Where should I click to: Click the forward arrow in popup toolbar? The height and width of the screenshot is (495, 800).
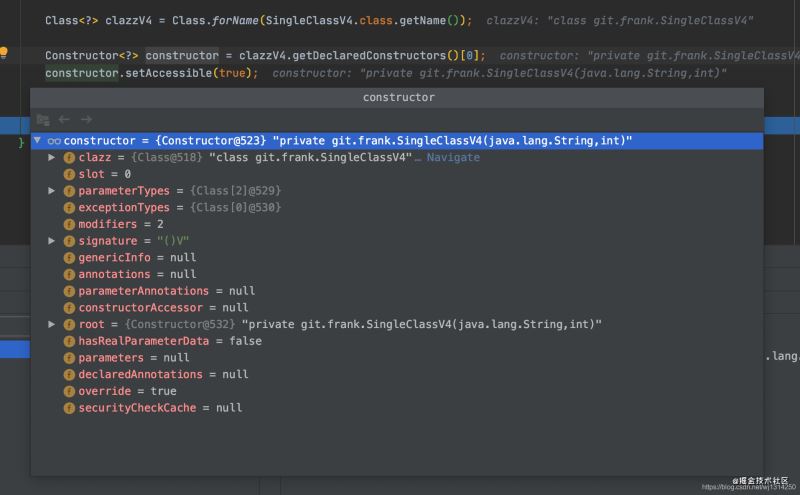pos(86,119)
